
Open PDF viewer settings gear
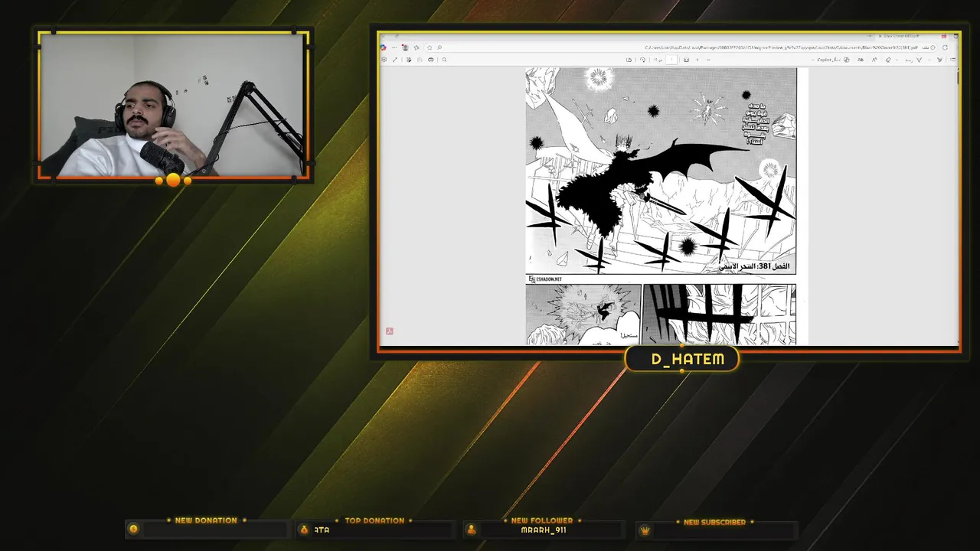pyautogui.click(x=384, y=60)
